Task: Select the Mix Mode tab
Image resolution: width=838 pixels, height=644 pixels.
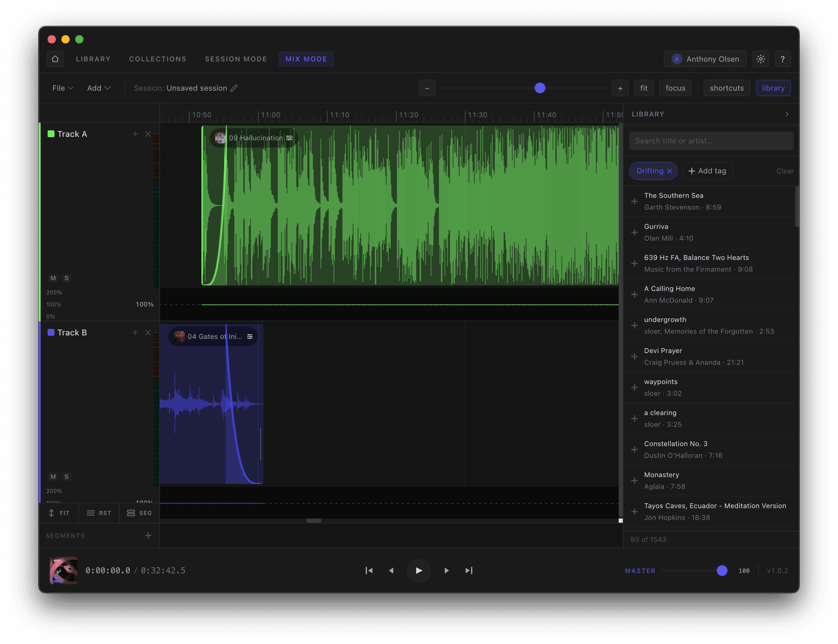Action: coord(306,59)
